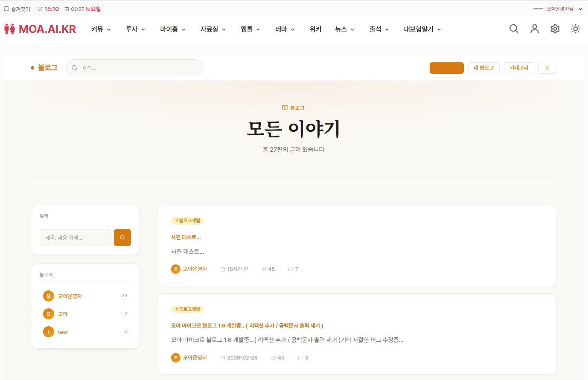Screen dimensions: 588x380
Task: Click the 내 블로그 button
Action: click(x=483, y=68)
